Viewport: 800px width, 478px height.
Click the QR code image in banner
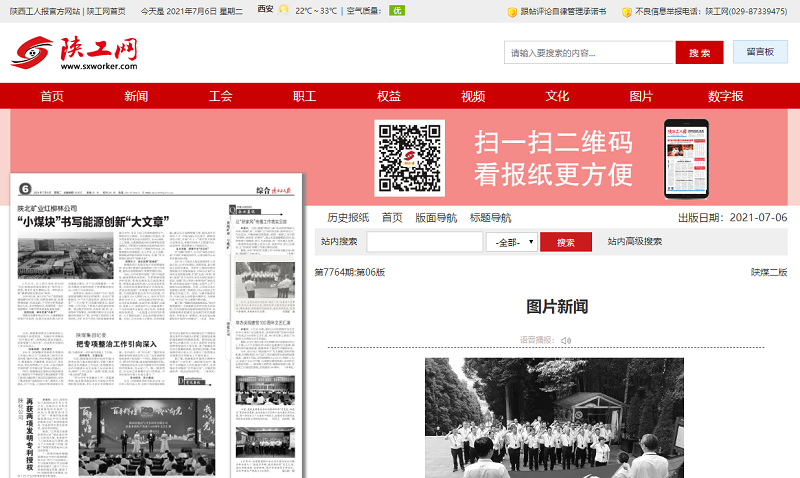point(410,158)
